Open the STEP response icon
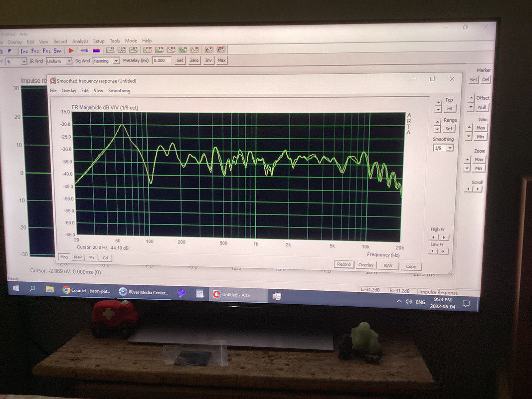This screenshot has height=399, width=532. pyautogui.click(x=148, y=49)
